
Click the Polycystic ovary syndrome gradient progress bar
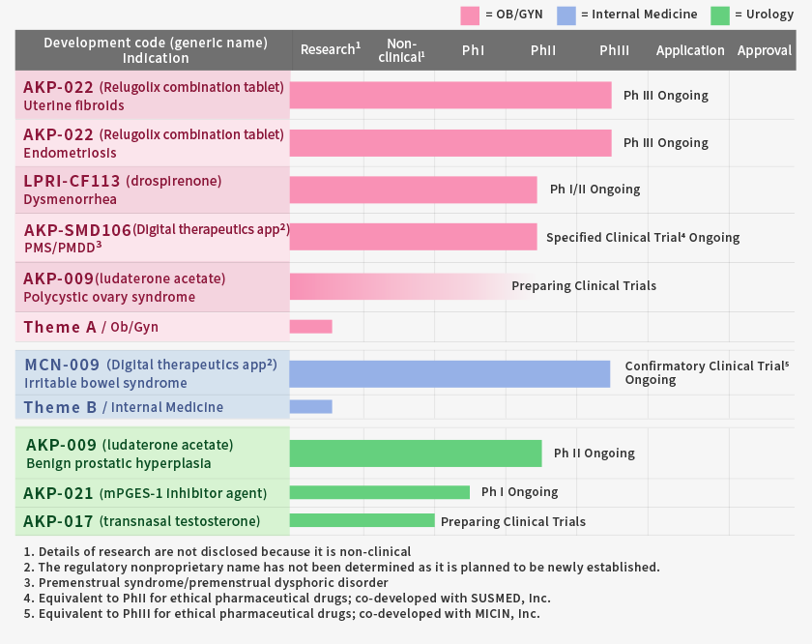point(406,286)
